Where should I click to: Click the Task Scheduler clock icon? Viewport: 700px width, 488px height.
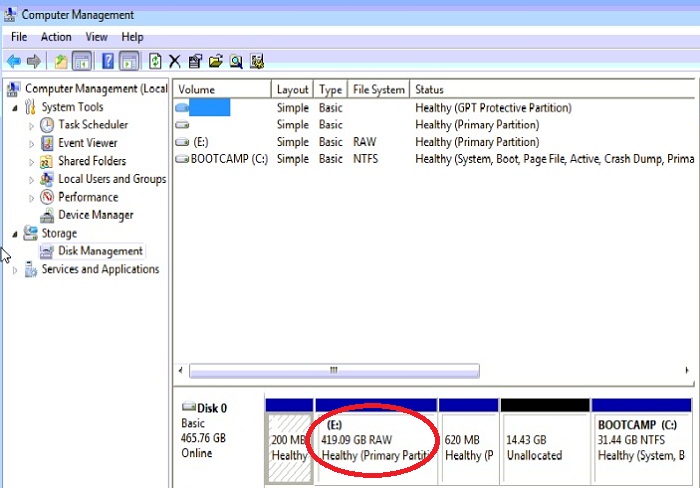click(x=47, y=125)
